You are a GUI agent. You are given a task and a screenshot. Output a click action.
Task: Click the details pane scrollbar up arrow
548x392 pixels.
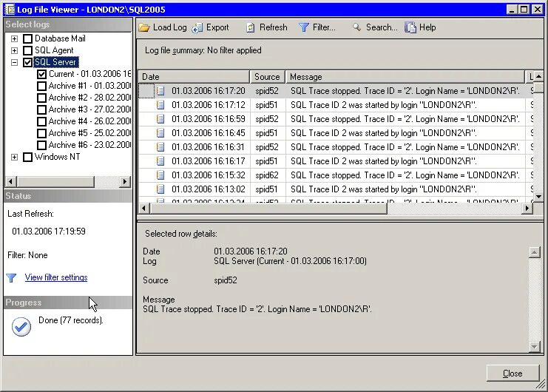pos(535,252)
